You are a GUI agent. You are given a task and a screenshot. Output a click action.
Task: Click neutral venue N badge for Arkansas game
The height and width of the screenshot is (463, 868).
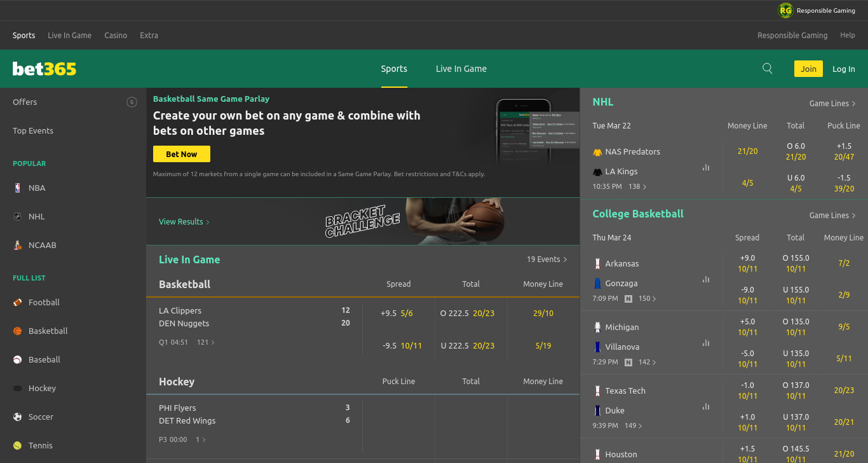point(628,298)
